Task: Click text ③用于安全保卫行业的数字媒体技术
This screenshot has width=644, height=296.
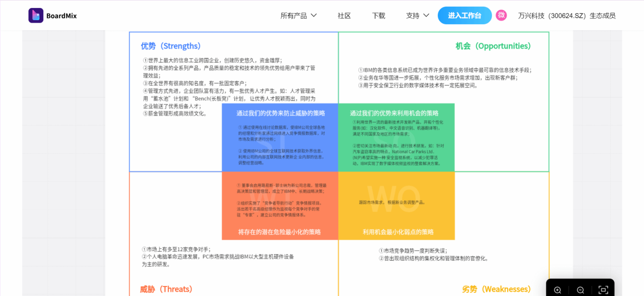Action: tap(418, 85)
